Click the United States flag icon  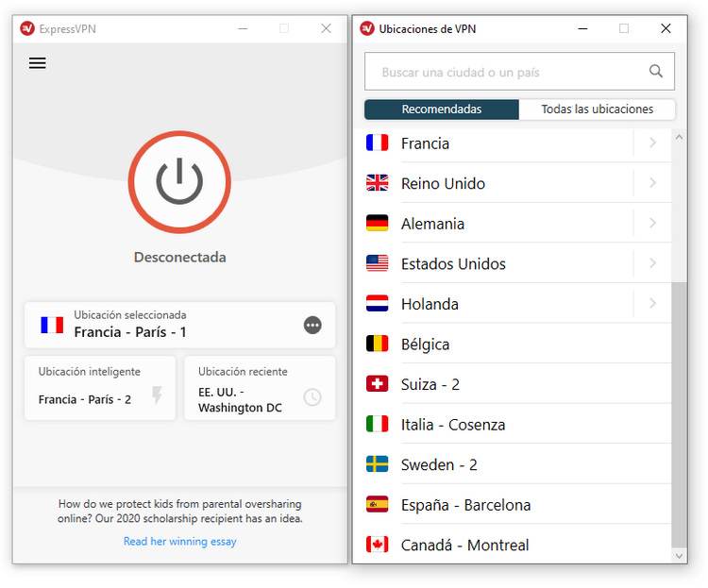(x=377, y=263)
